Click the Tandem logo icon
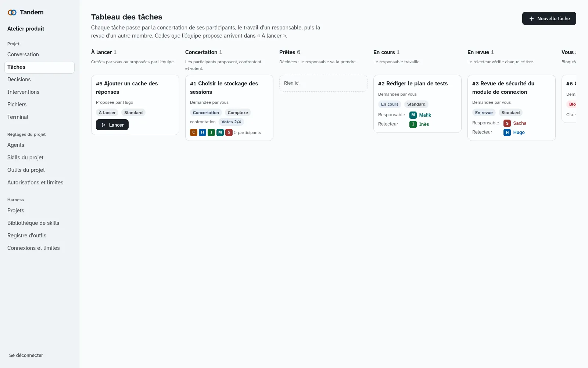Screen dimensions: 588x368 pos(12,13)
